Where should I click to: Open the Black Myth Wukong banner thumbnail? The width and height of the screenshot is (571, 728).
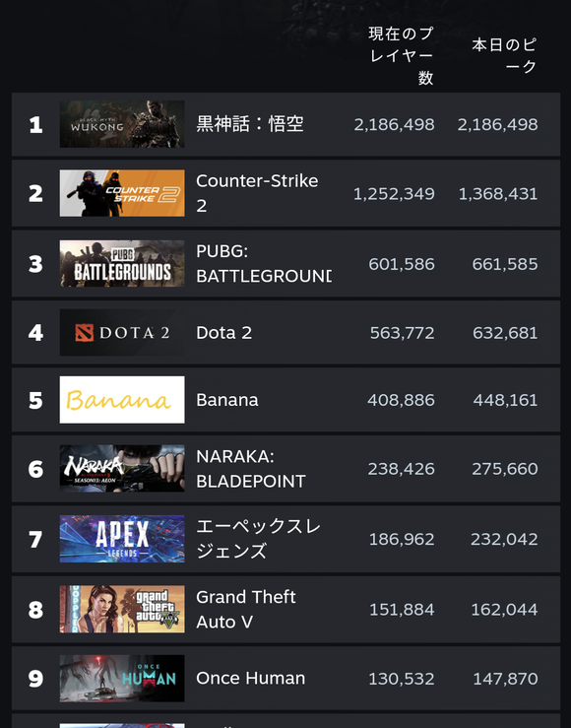tap(122, 124)
